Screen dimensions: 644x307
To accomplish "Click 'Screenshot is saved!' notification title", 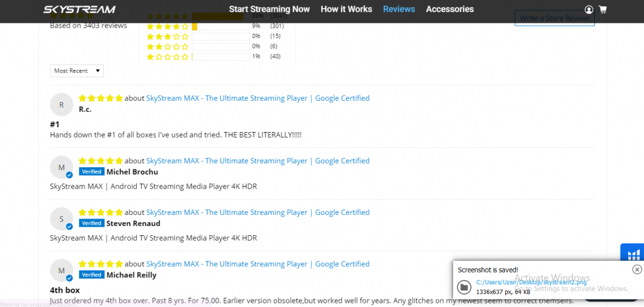I will pyautogui.click(x=487, y=270).
